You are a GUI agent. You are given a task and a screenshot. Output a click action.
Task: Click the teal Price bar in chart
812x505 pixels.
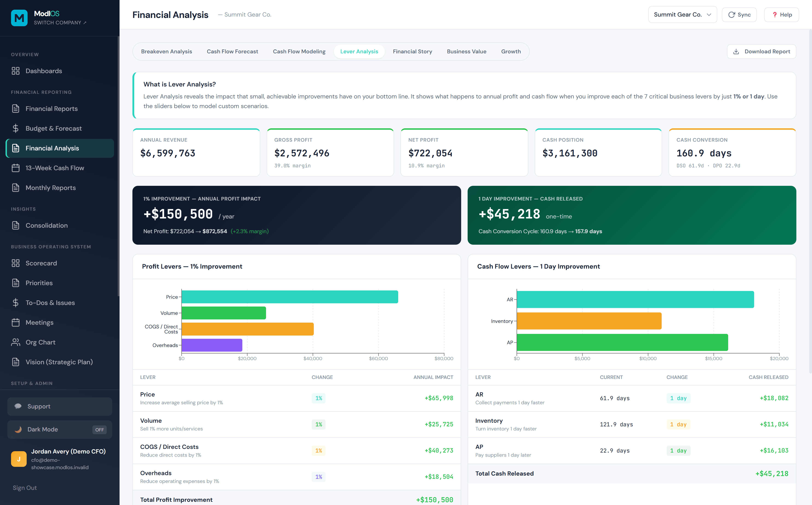290,297
